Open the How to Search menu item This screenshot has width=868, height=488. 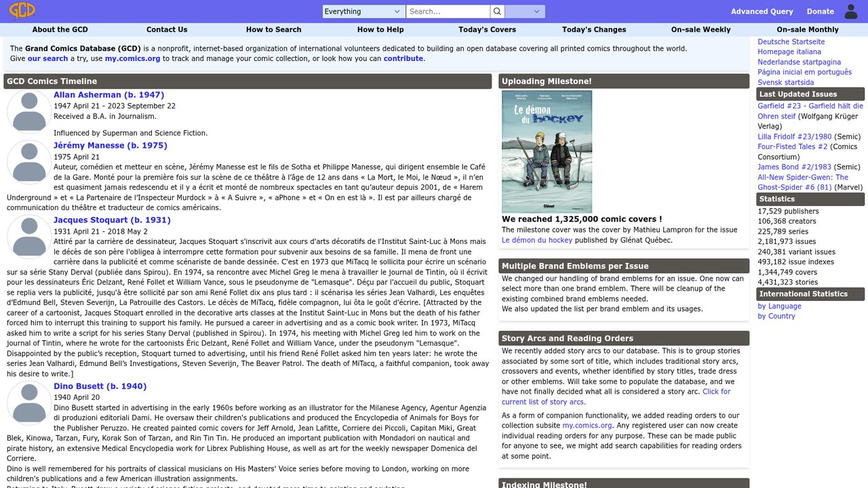coord(273,30)
